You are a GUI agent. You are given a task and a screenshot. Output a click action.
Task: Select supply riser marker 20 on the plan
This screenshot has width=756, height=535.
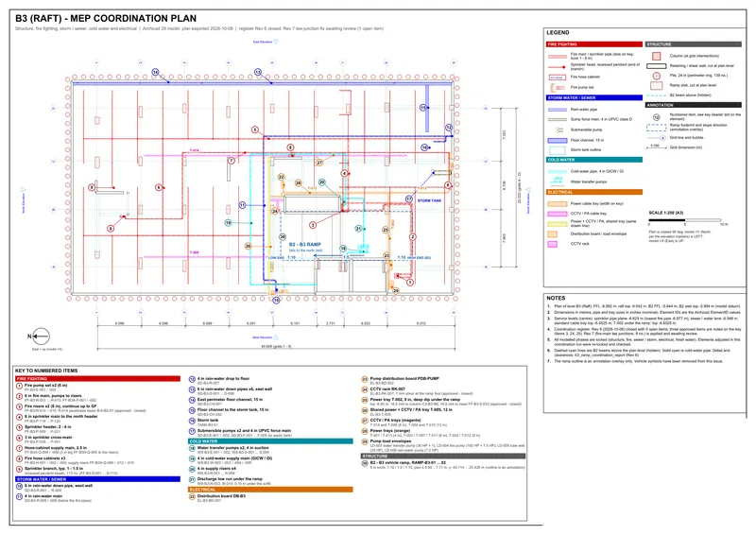point(322,181)
